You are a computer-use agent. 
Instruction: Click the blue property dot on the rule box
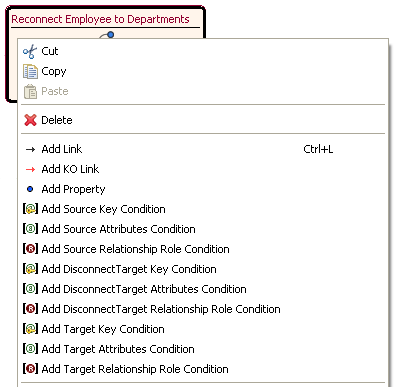110,35
